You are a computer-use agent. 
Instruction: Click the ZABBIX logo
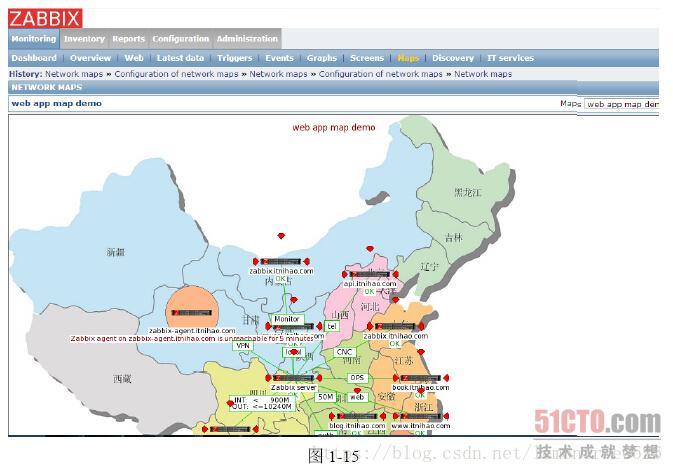(x=45, y=18)
